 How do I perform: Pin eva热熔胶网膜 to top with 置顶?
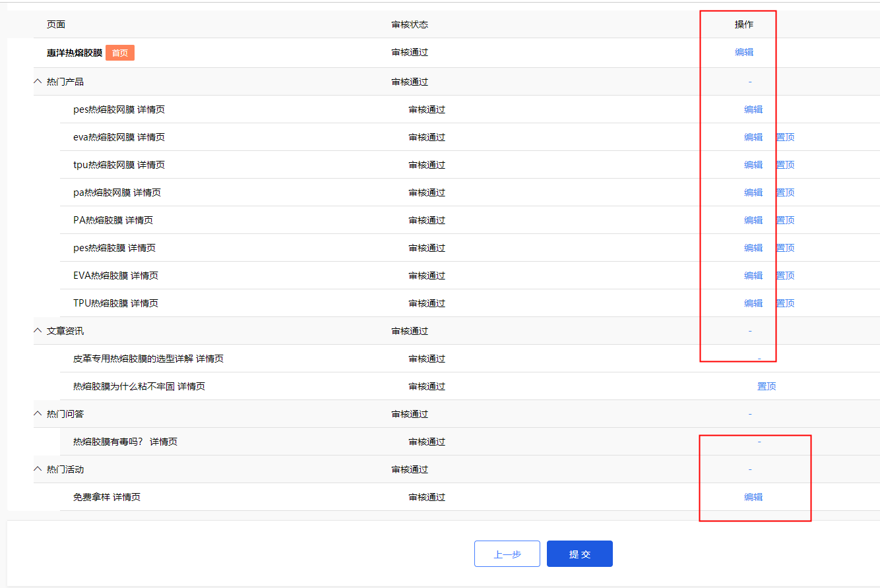pyautogui.click(x=785, y=137)
